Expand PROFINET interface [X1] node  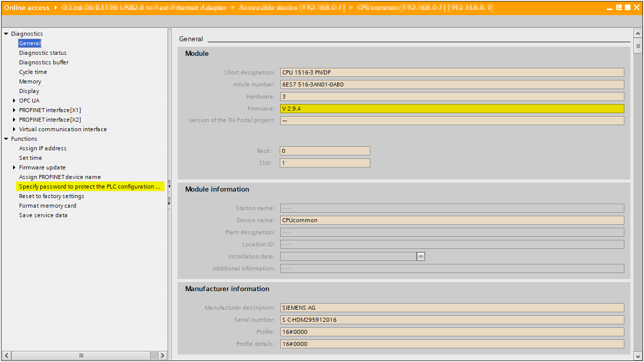click(x=14, y=110)
